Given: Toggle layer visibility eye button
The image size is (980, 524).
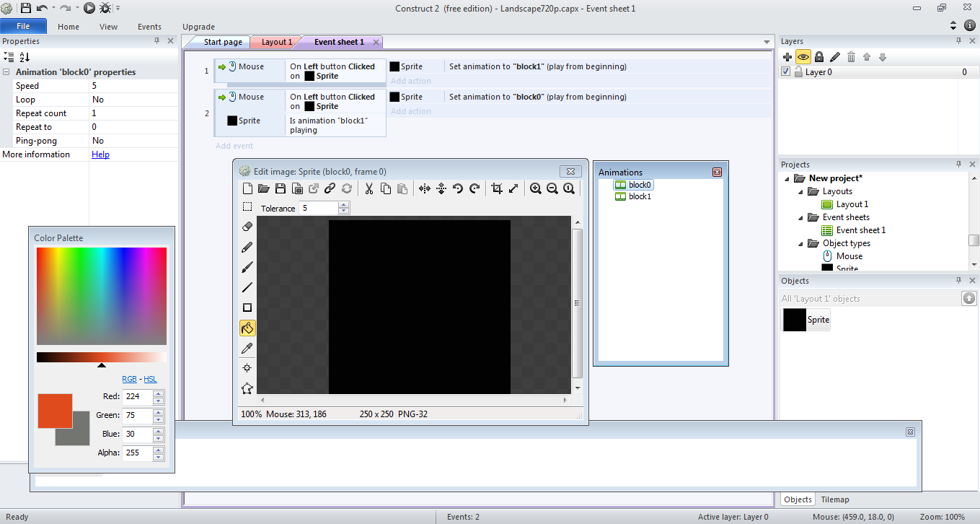Looking at the screenshot, I should tap(803, 57).
